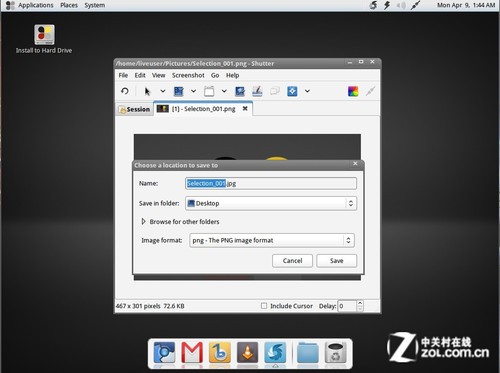
Task: Open the Screenshot menu
Action: click(188, 75)
